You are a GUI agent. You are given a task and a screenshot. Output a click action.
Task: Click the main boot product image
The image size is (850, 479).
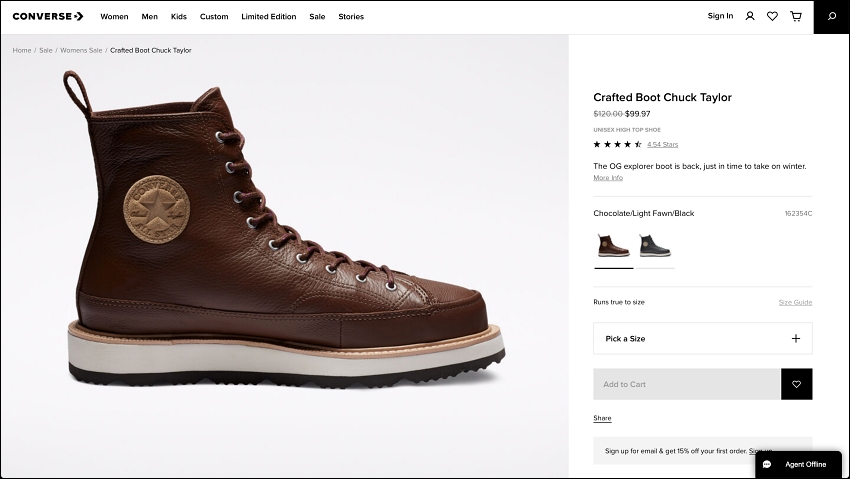click(x=285, y=230)
